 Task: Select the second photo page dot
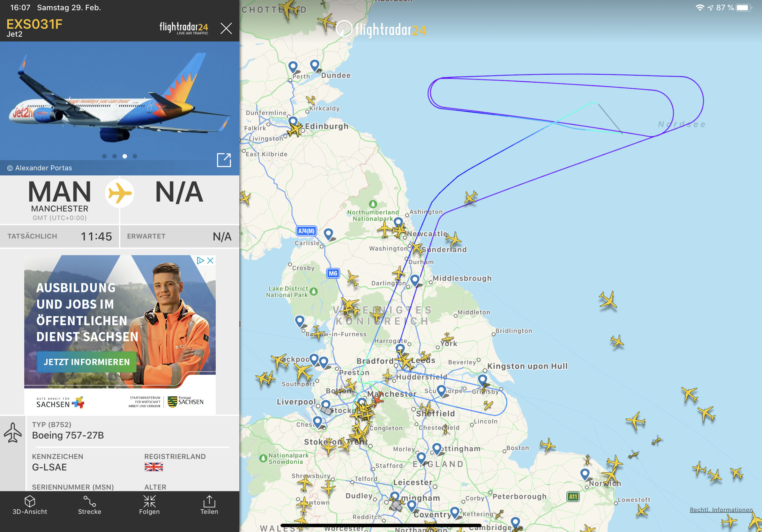(115, 156)
